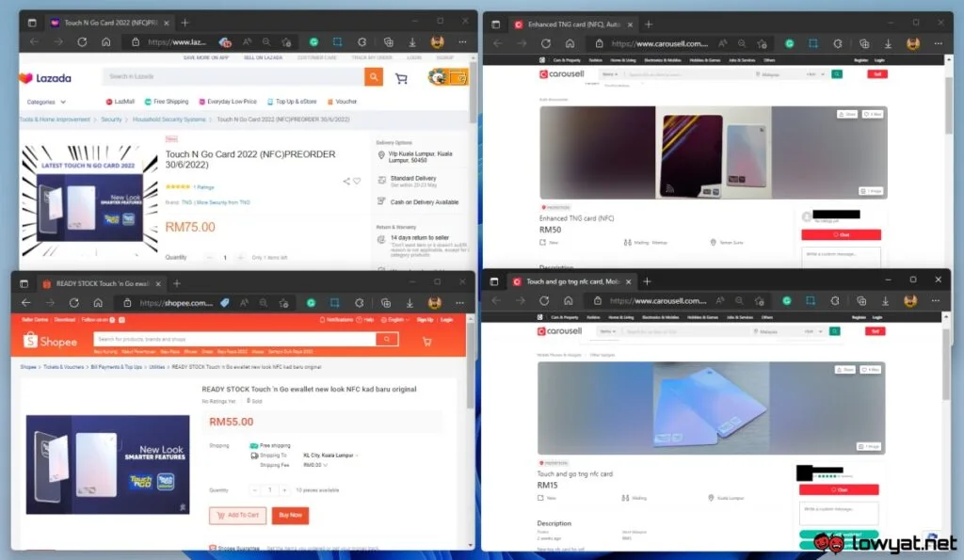Like the Touch and go nfc listing
Screen dimensions: 964x560
(x=871, y=370)
